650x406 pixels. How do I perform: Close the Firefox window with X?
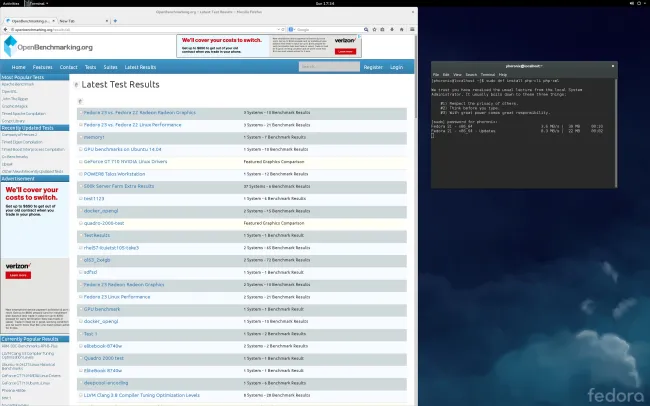[x=413, y=12]
